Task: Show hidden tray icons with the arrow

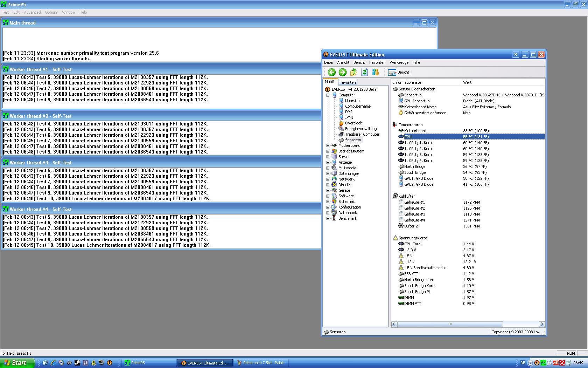Action: point(530,363)
